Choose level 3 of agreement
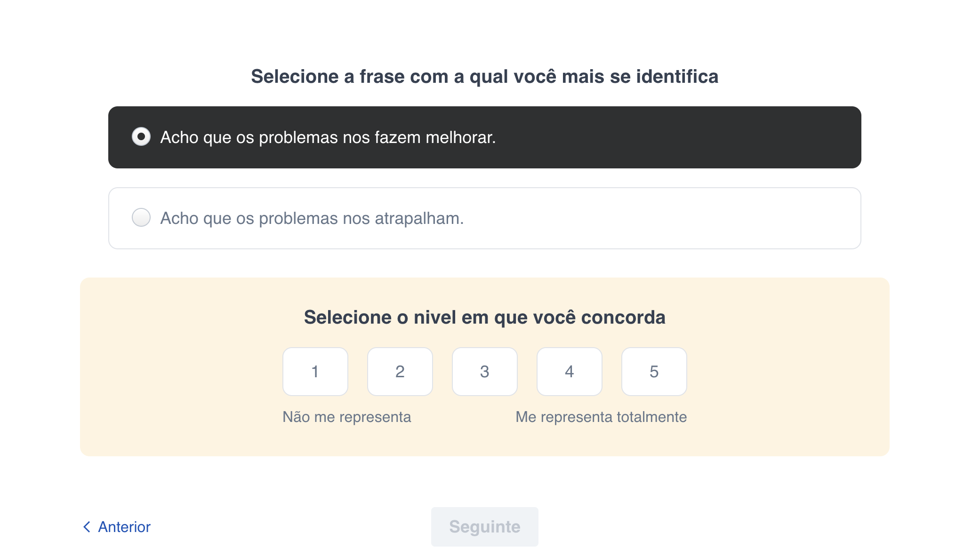Screen dimensions: 980x556 tap(484, 372)
